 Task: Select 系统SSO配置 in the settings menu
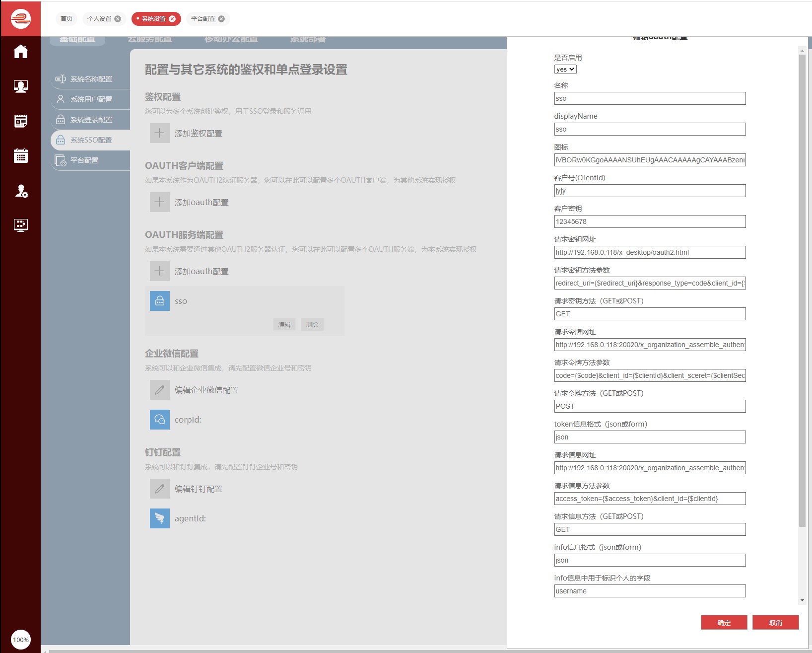[x=90, y=140]
